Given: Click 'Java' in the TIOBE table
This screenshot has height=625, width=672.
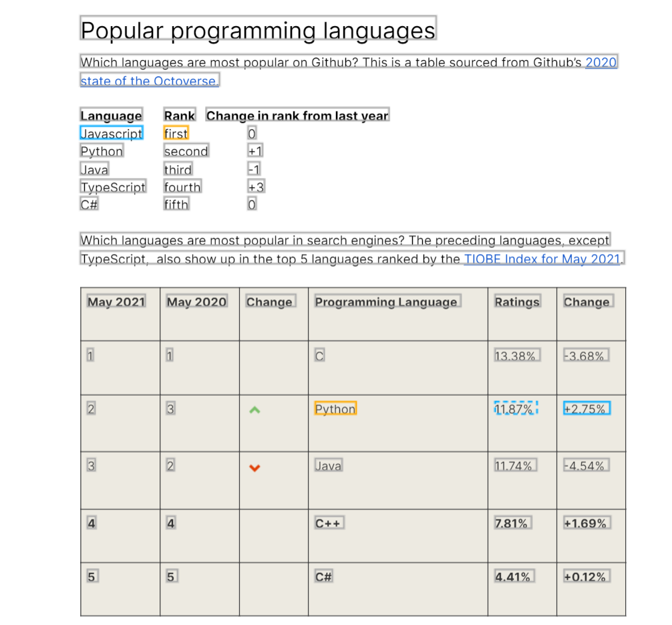Looking at the screenshot, I should tap(328, 465).
